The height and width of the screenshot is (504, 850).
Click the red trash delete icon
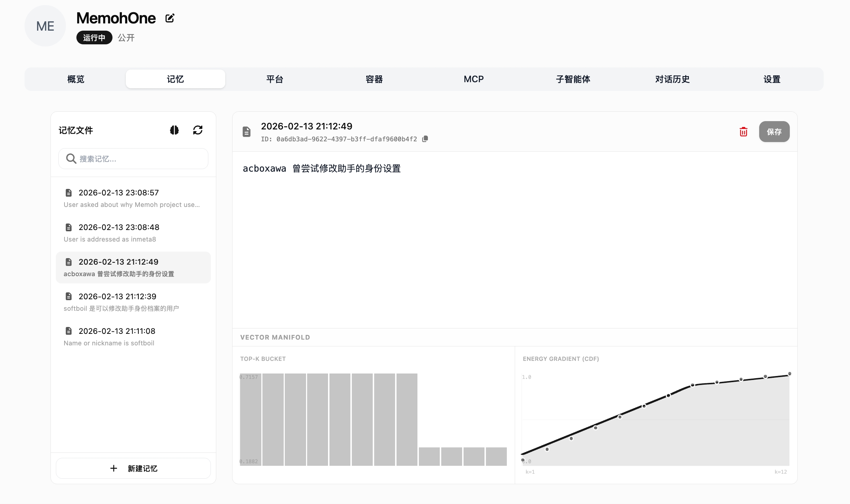pos(743,132)
